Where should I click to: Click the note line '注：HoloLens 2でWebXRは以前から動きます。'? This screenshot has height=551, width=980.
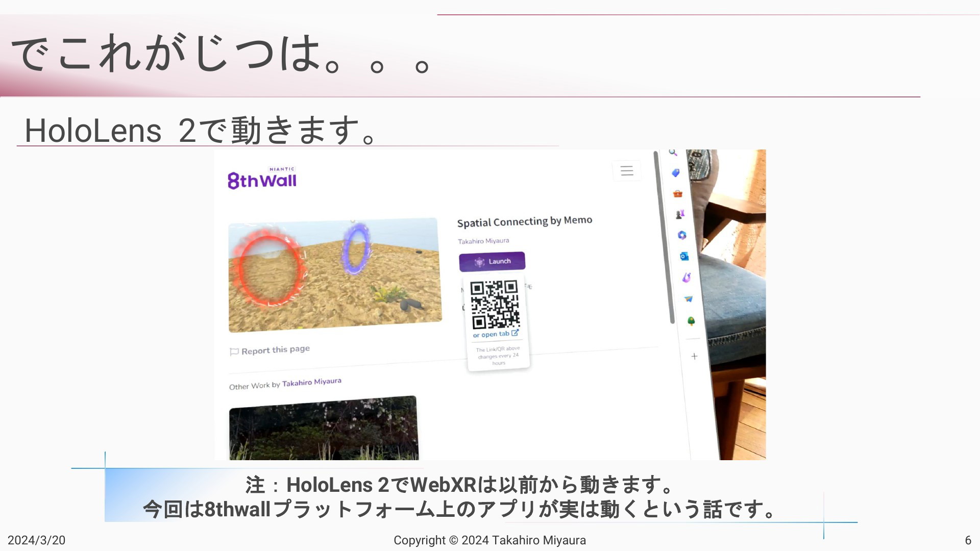tap(461, 485)
